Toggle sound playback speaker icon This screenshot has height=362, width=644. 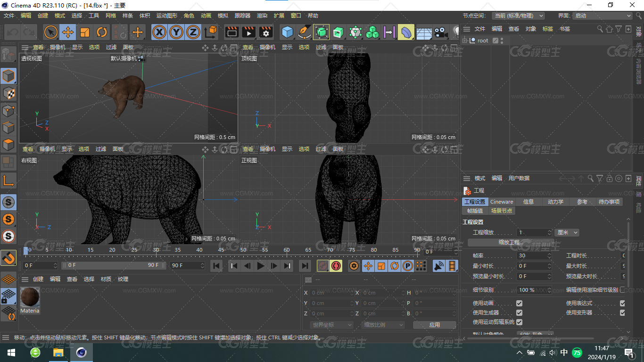point(439,266)
